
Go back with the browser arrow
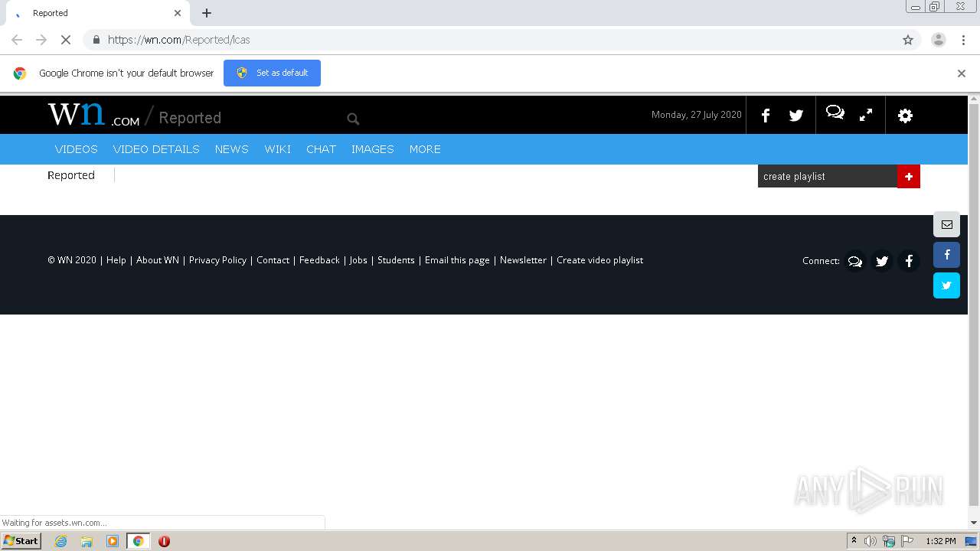pos(17,40)
